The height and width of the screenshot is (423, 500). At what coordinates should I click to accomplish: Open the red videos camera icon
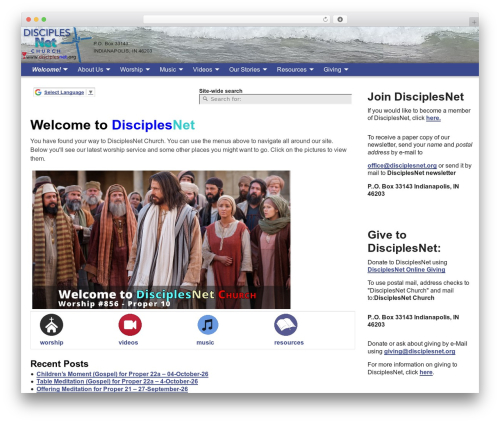tap(130, 325)
